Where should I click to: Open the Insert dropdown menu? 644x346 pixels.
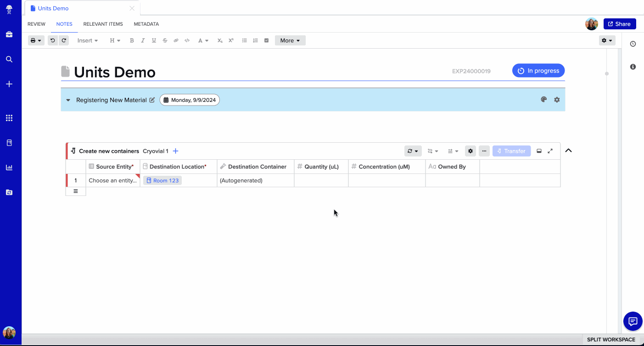[x=88, y=40]
